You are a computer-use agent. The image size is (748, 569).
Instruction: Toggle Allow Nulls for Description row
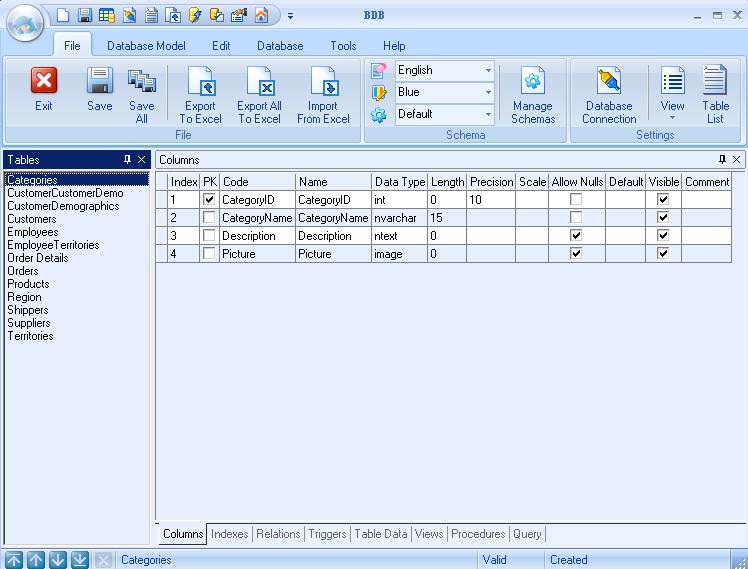click(x=576, y=236)
